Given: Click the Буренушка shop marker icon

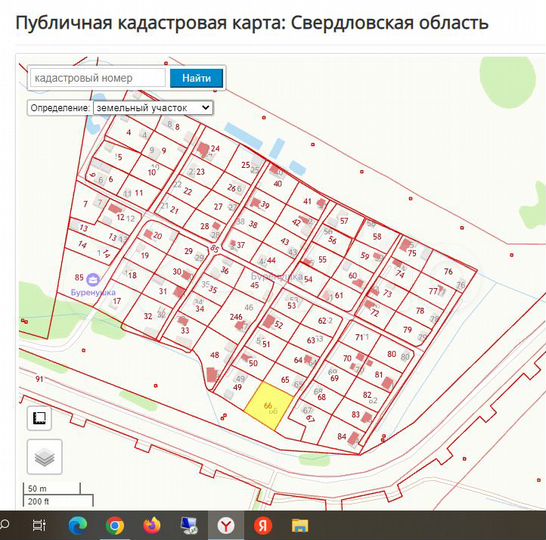Looking at the screenshot, I should point(93,279).
